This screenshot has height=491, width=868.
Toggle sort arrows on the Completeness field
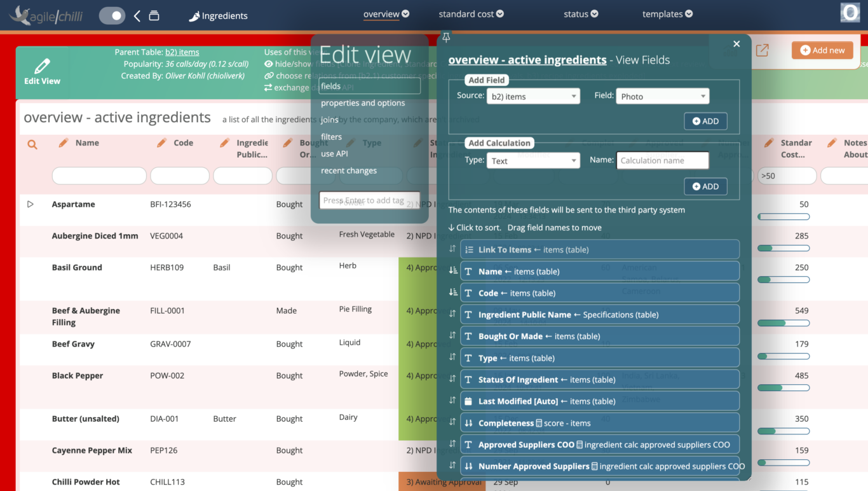(x=451, y=422)
